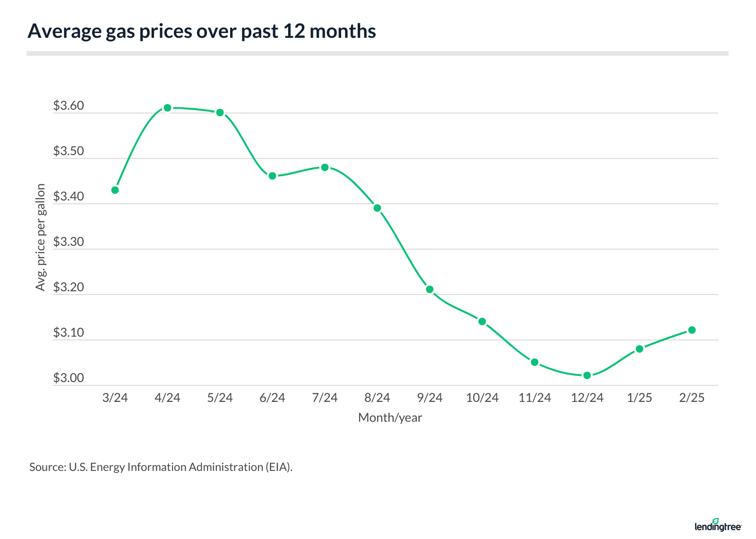Select the 2/25 data point
The height and width of the screenshot is (539, 756).
692,330
